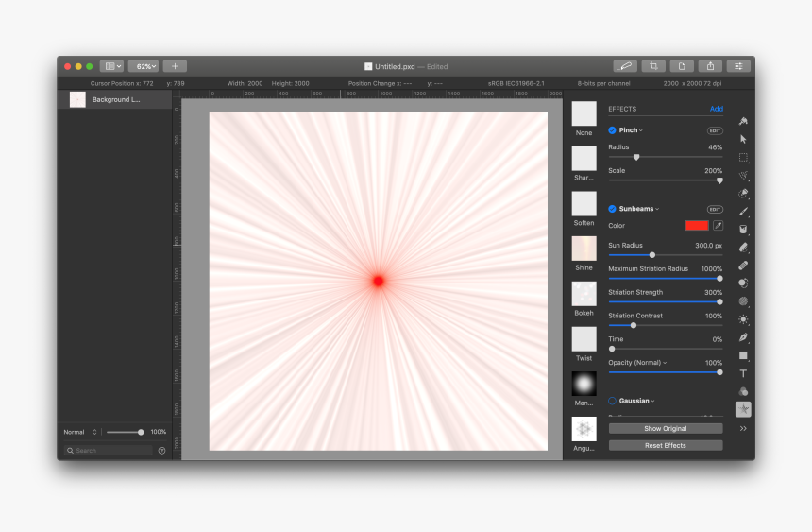Click the document page icon in title bar
Screen dimensions: 812x532
coord(682,66)
